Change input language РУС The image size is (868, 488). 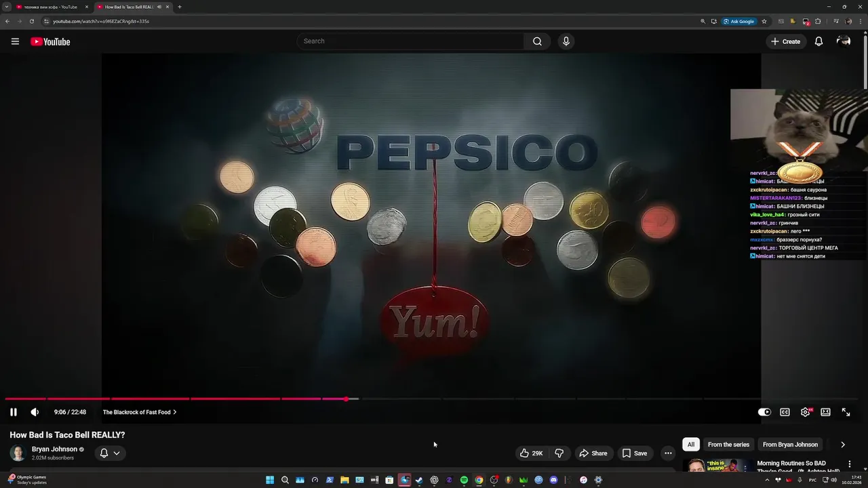pyautogui.click(x=812, y=480)
